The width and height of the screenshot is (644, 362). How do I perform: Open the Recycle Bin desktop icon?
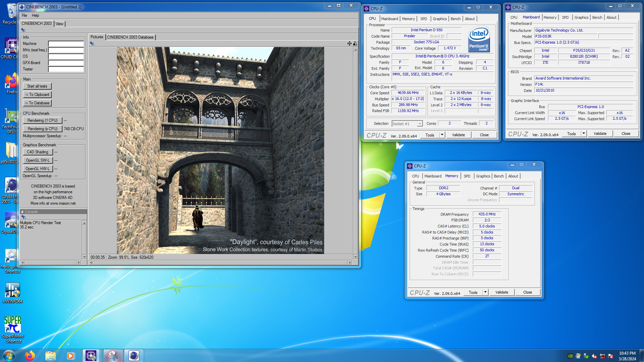pyautogui.click(x=10, y=14)
